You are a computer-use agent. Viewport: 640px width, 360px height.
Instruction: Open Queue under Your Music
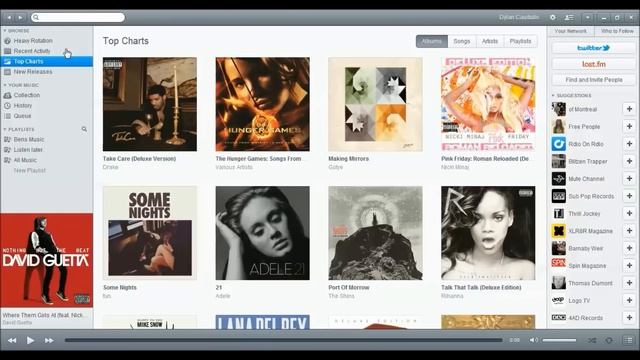click(22, 116)
